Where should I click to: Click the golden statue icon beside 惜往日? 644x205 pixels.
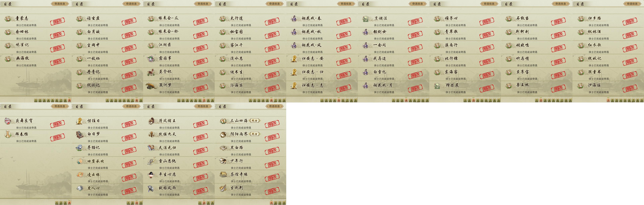[x=80, y=121]
